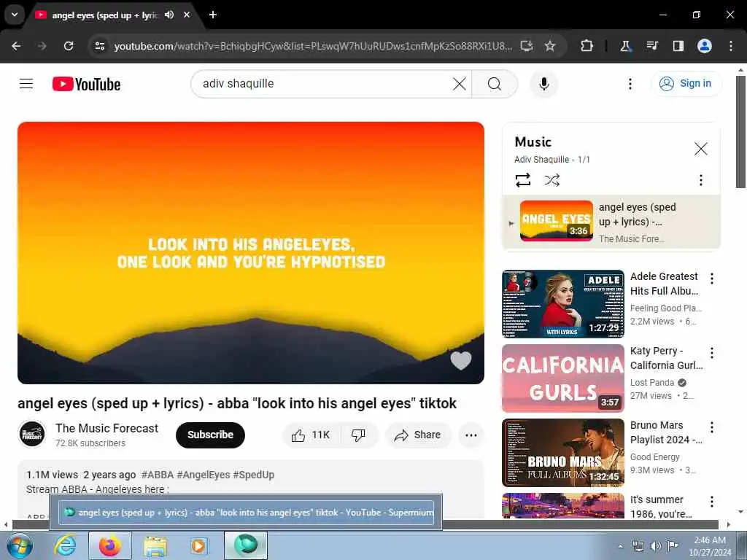Image resolution: width=747 pixels, height=560 pixels.
Task: Open options for Katy Perry video
Action: (712, 353)
